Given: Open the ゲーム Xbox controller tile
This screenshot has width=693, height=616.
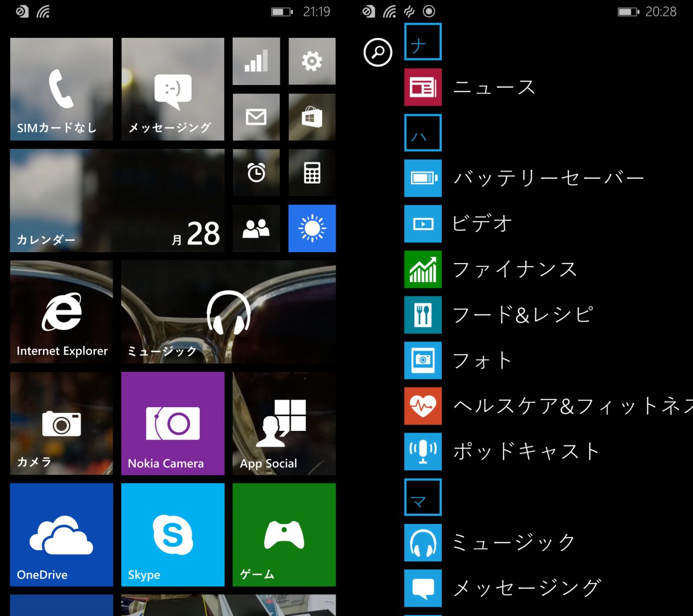Looking at the screenshot, I should pyautogui.click(x=284, y=535).
